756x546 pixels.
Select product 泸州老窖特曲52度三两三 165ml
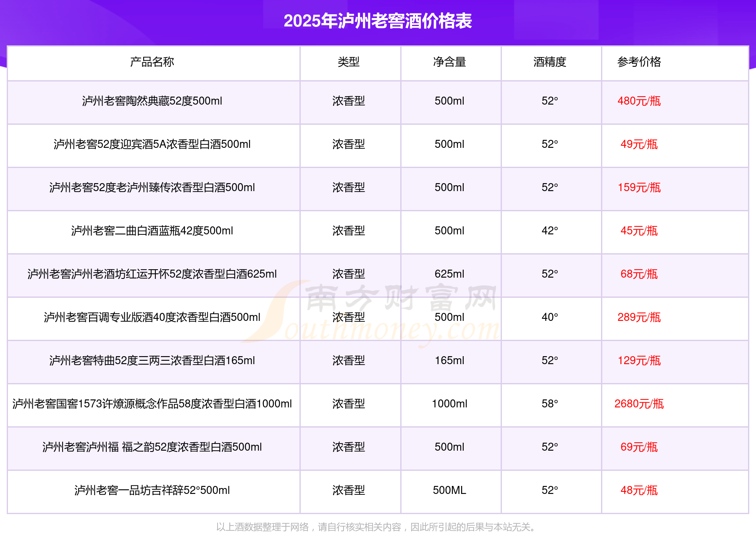(x=152, y=360)
